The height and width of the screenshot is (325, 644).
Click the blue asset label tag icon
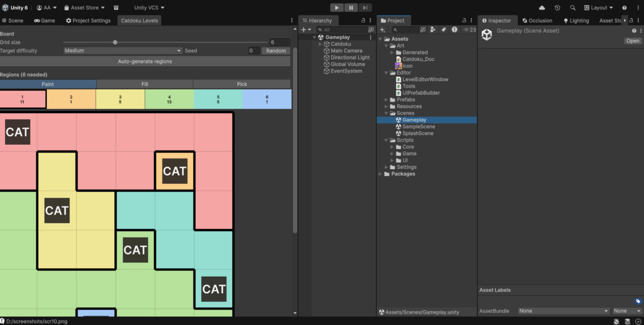coord(638,301)
